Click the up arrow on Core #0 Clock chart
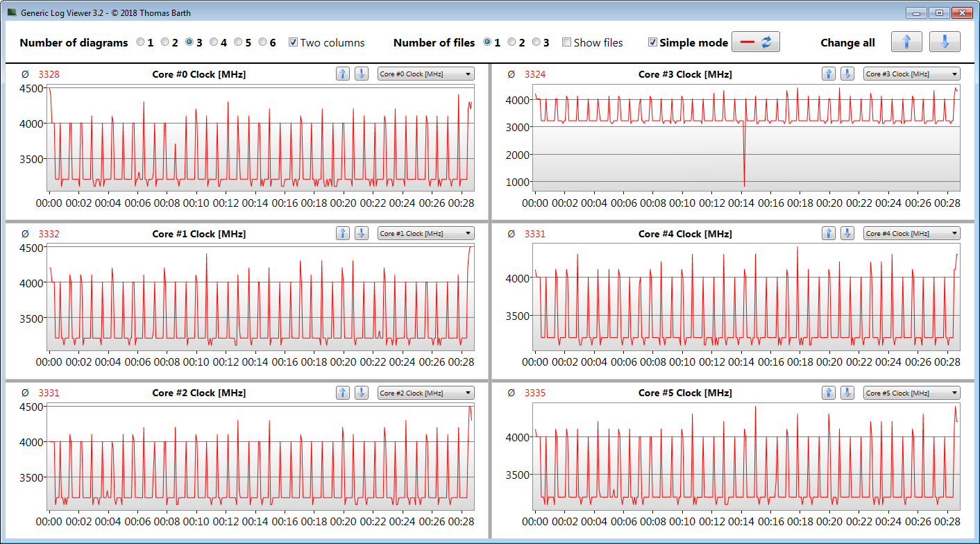980x544 pixels. [x=342, y=74]
